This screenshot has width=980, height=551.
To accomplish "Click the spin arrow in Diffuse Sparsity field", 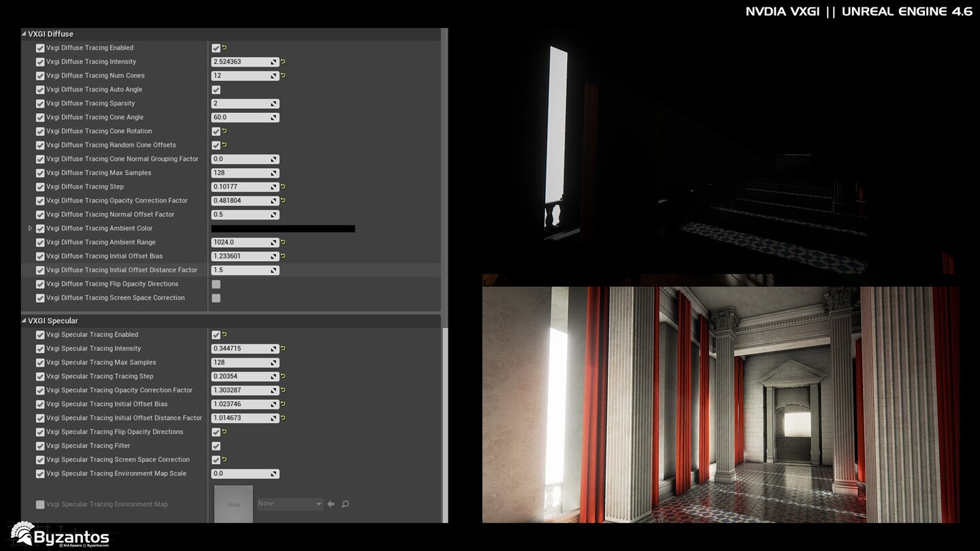I will [274, 103].
